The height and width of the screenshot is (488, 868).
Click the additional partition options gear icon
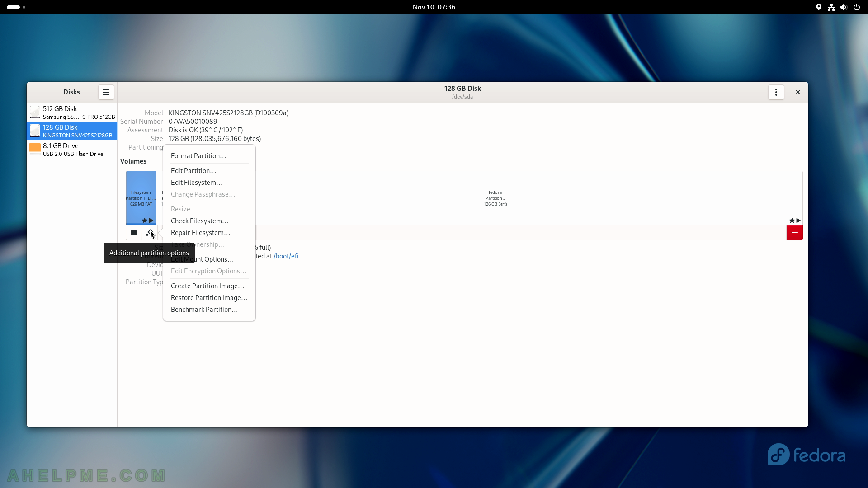[150, 233]
